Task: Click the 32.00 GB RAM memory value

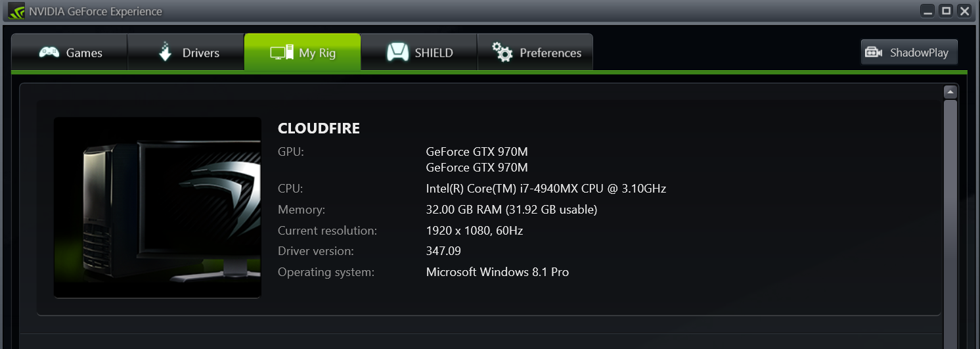Action: pos(511,210)
